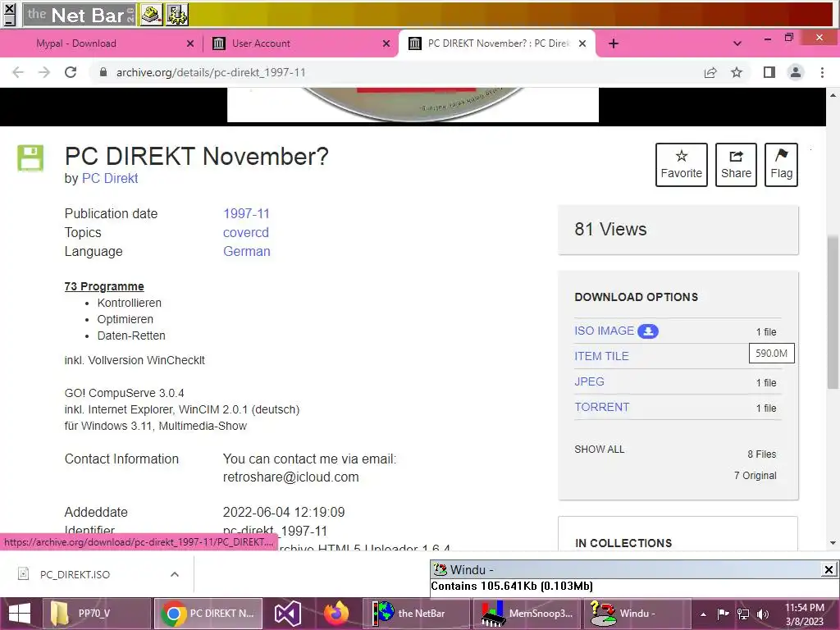Close the Windu popup window
840x630 pixels.
point(829,569)
